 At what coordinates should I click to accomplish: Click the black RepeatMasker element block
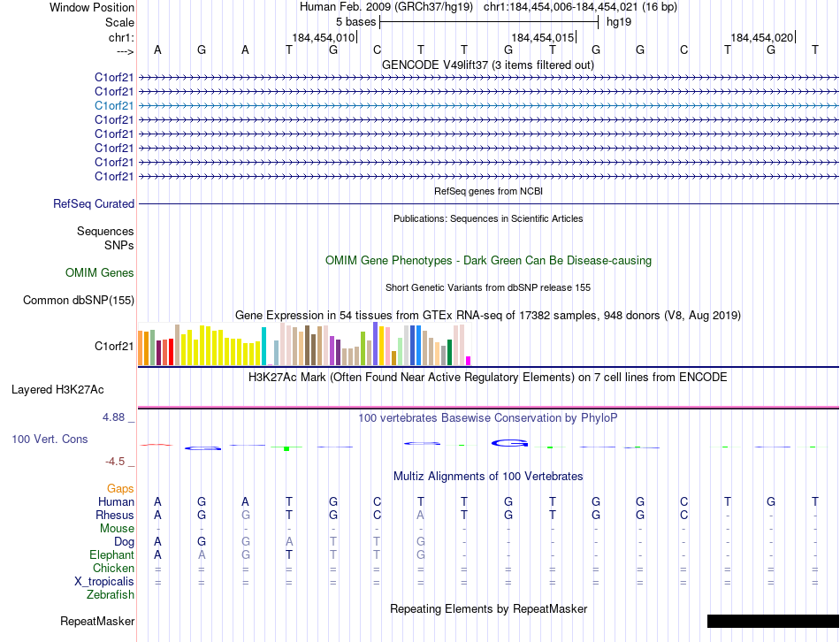tap(773, 621)
